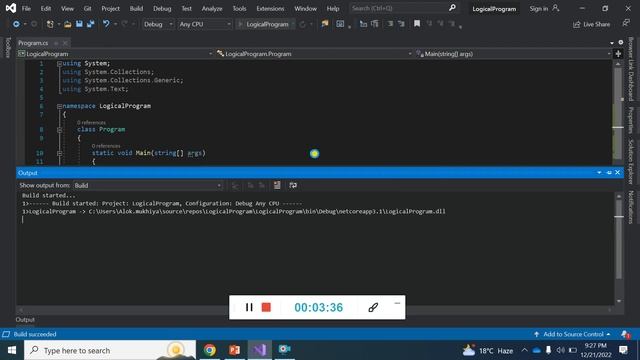Open the Debug menu
The image size is (640, 360).
(162, 8)
